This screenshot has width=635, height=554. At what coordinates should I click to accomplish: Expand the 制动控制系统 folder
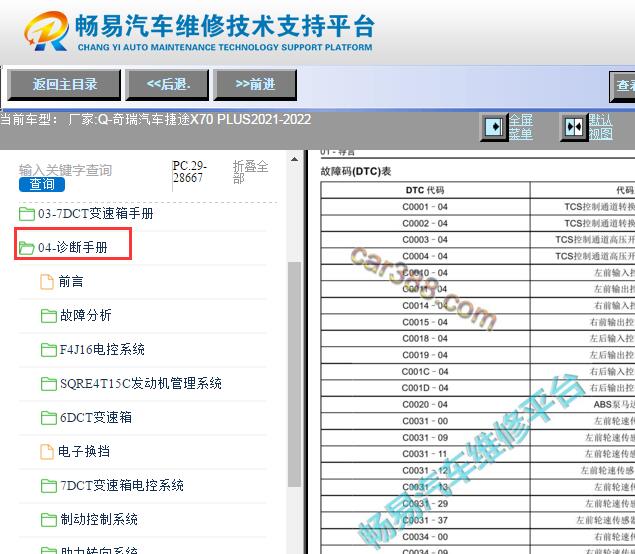[x=99, y=519]
